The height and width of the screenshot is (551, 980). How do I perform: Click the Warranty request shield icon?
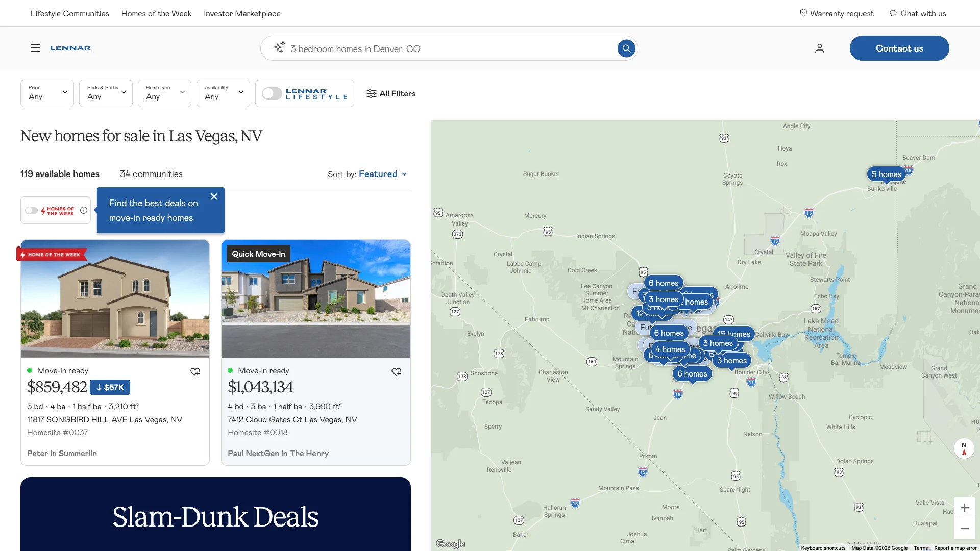[804, 13]
